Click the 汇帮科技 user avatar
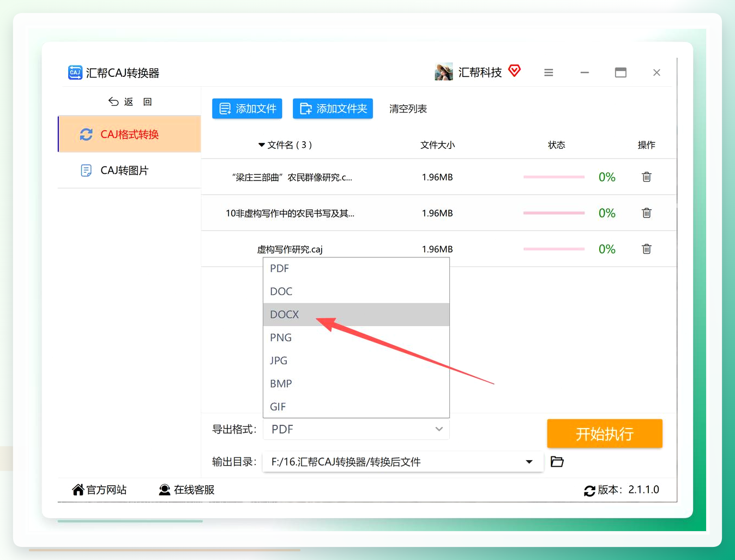This screenshot has width=735, height=560. pyautogui.click(x=444, y=72)
